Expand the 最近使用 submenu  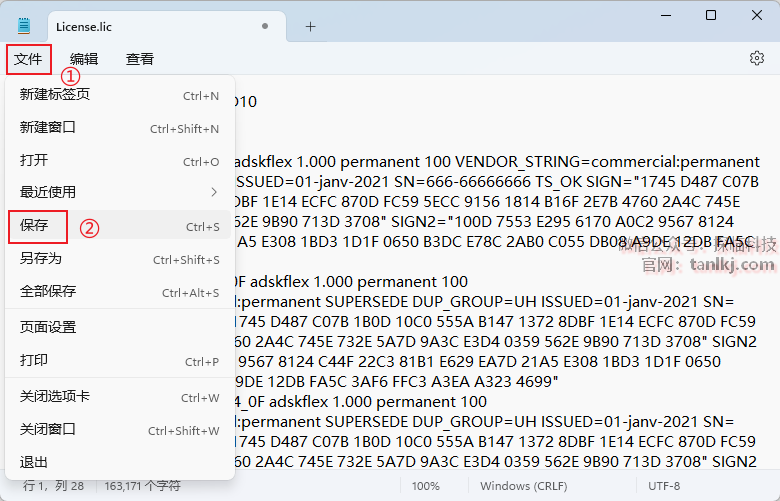coord(119,192)
